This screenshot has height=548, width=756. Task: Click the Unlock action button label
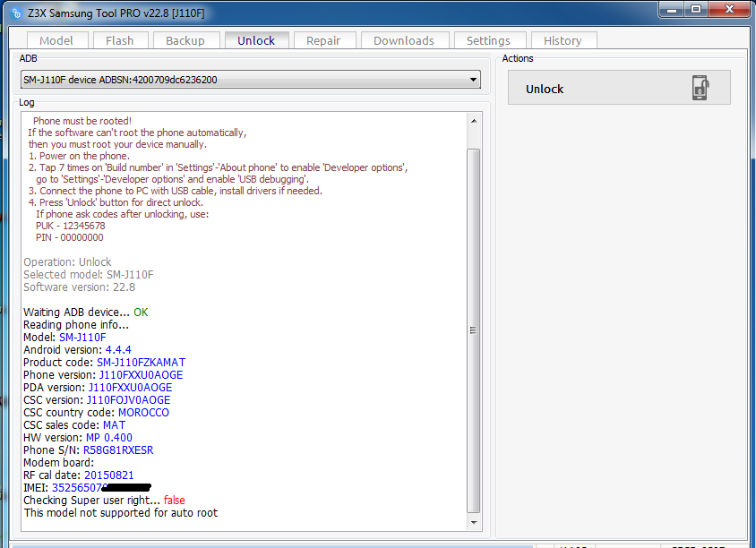click(545, 90)
